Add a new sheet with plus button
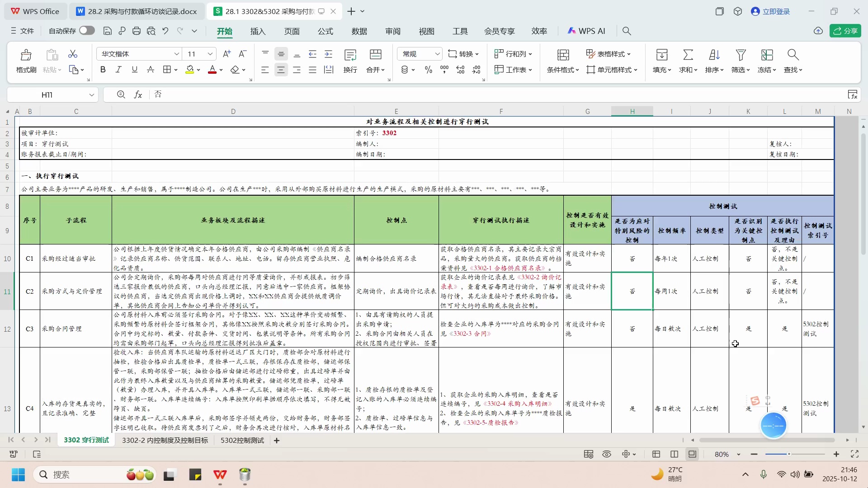The height and width of the screenshot is (488, 868). coord(277,440)
